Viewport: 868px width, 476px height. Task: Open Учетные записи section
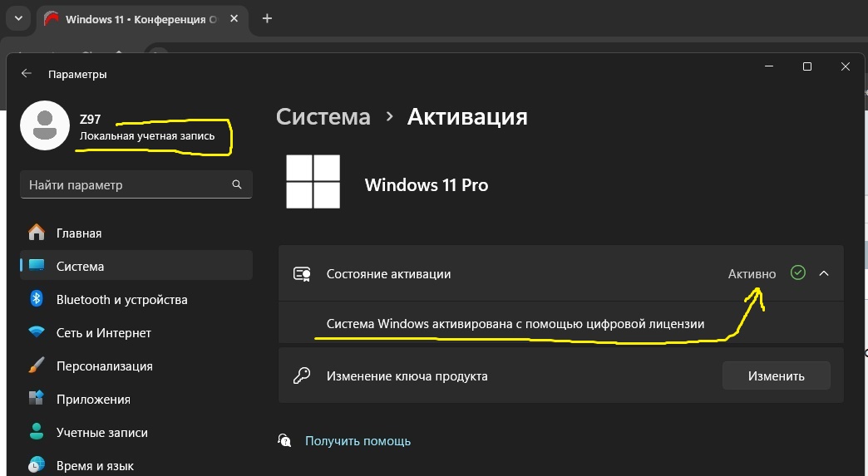coord(136,432)
